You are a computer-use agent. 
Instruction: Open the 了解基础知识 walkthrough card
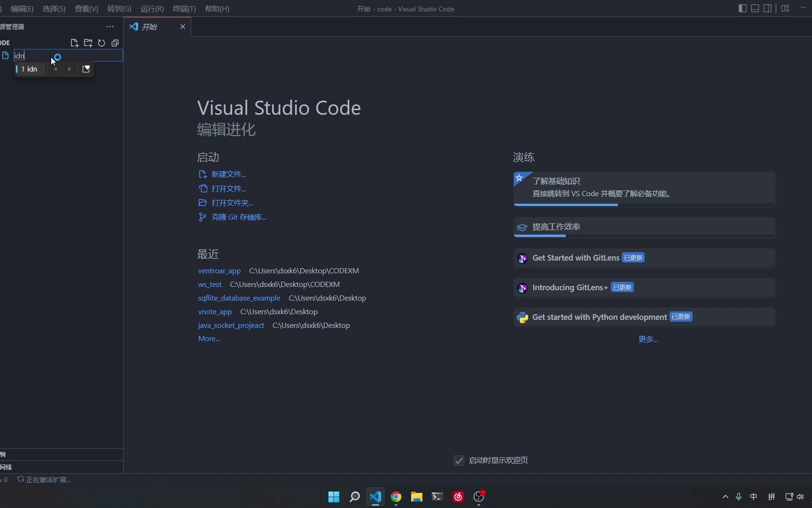coord(644,189)
